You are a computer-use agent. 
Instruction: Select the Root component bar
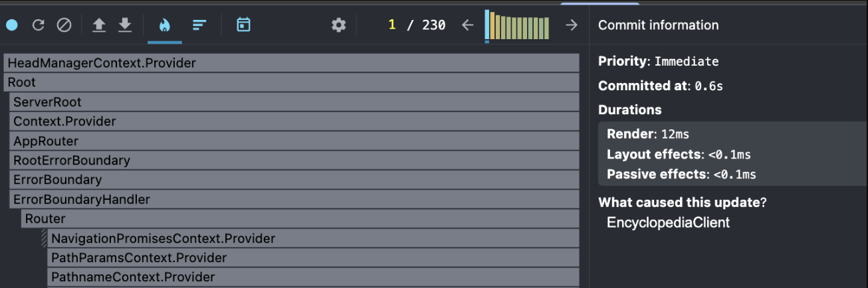[291, 82]
